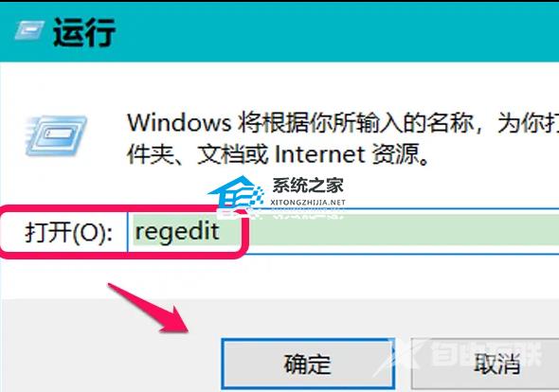Click the red arrow annotation
This screenshot has height=392, width=559.
point(149,309)
